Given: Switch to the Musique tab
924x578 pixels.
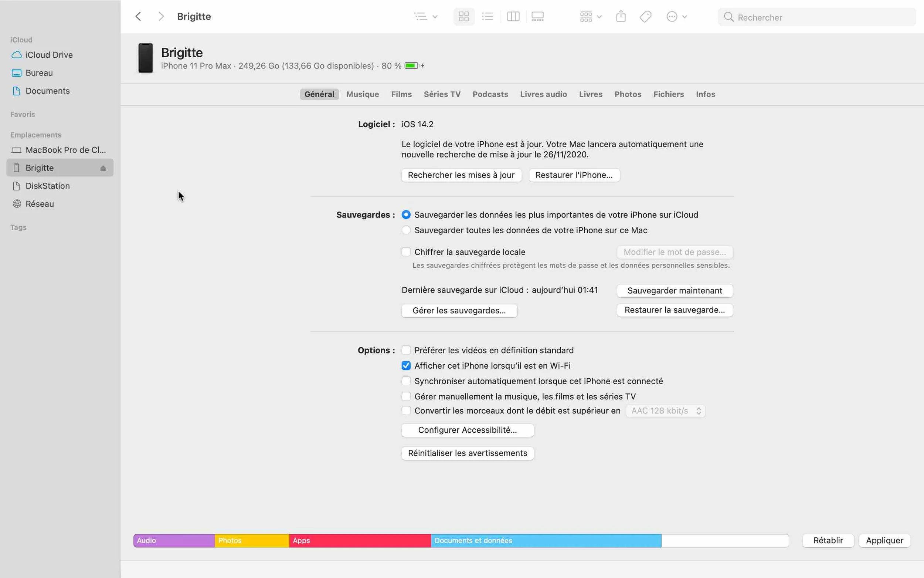Looking at the screenshot, I should point(362,94).
